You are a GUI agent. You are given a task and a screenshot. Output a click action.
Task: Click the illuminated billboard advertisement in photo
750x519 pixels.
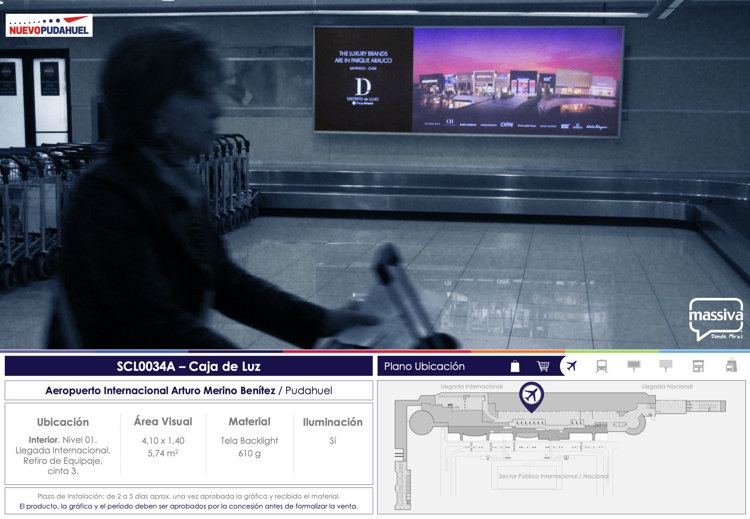(468, 80)
